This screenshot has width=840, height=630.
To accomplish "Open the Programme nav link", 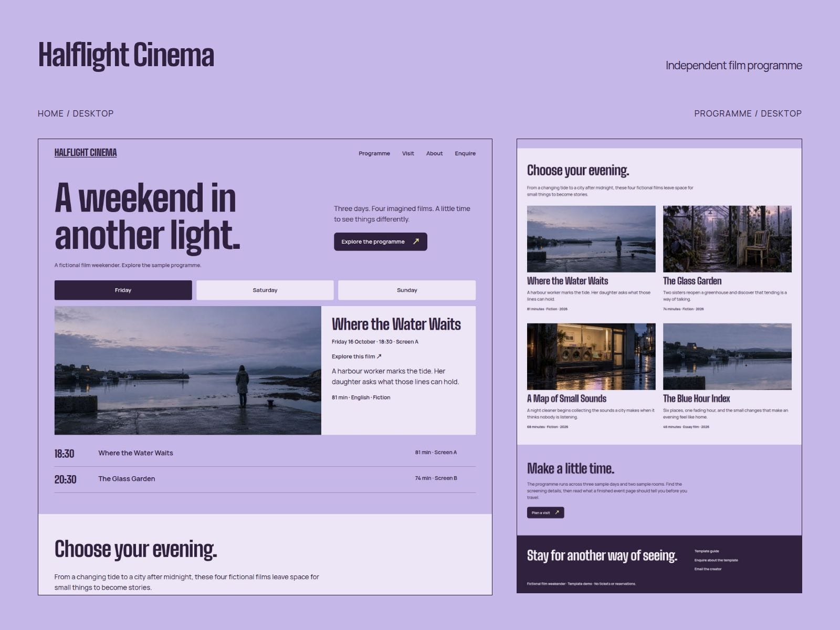I will click(374, 153).
